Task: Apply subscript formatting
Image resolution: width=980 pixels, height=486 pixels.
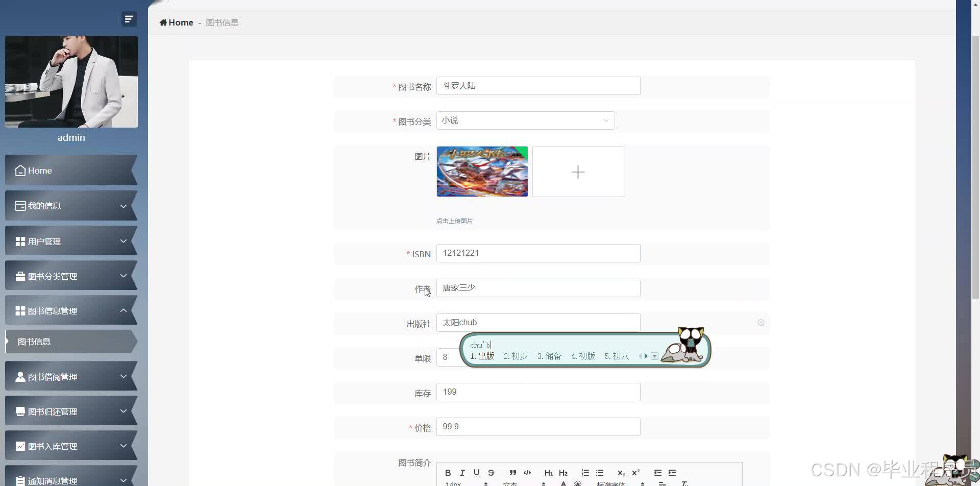Action: (621, 473)
